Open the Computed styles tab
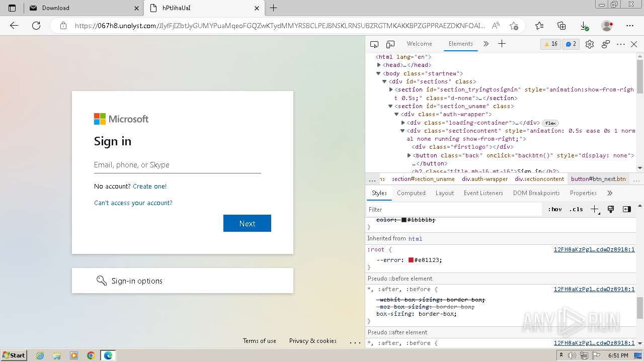 (411, 193)
